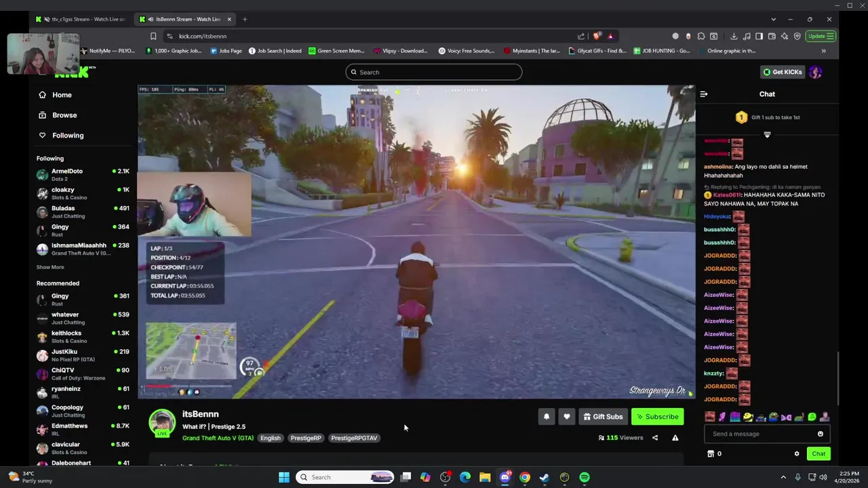Click the Windows Start button
This screenshot has height=488, width=868.
click(284, 477)
